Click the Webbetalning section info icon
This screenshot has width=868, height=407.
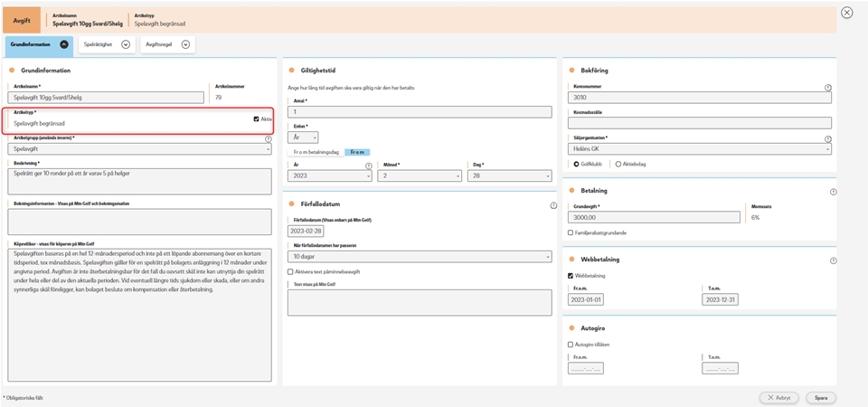(833, 260)
